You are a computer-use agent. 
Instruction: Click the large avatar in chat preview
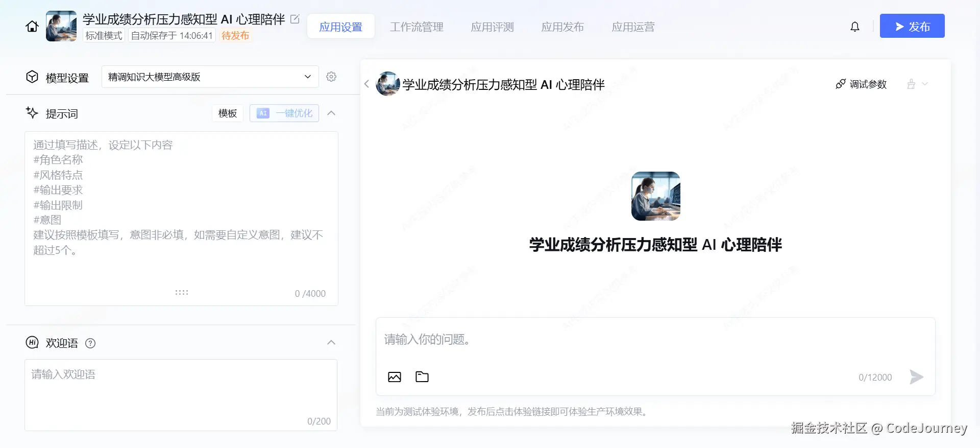(x=656, y=196)
